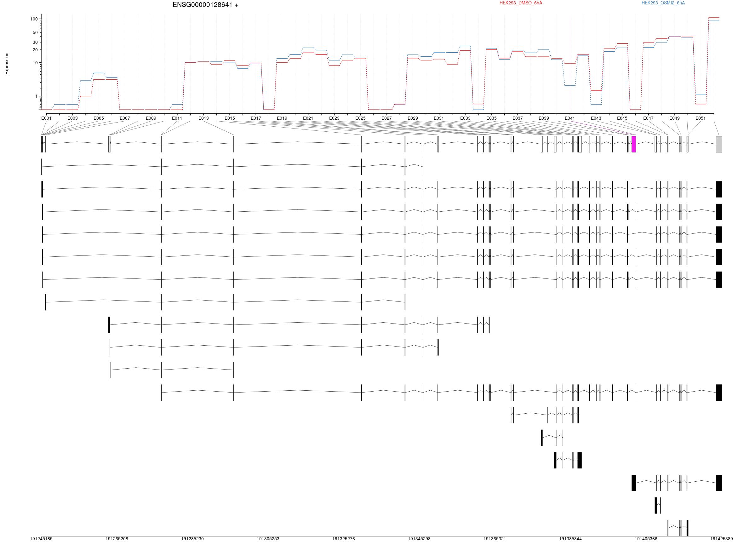Click exon bin label E045
The image size is (756, 545).
pyautogui.click(x=622, y=118)
